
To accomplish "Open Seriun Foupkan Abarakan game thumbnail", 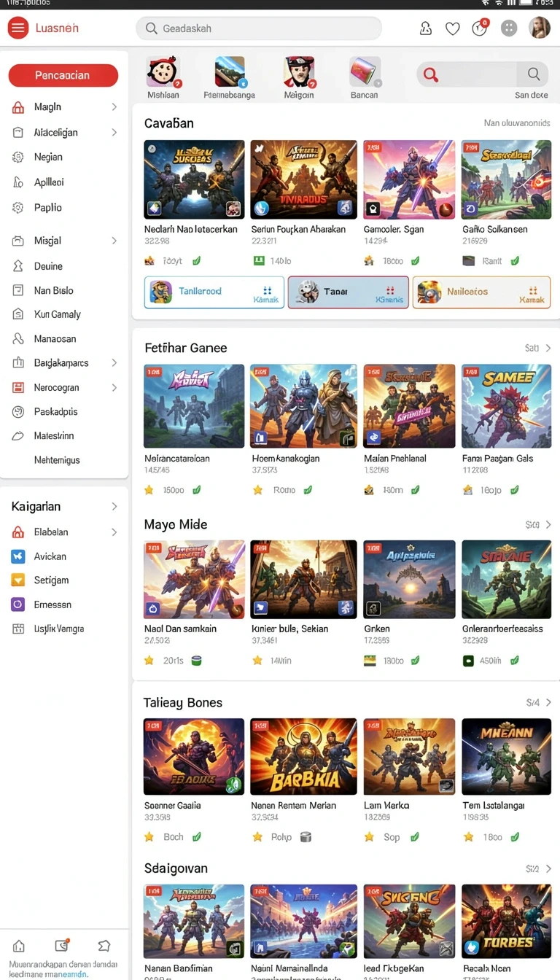I will coord(303,179).
